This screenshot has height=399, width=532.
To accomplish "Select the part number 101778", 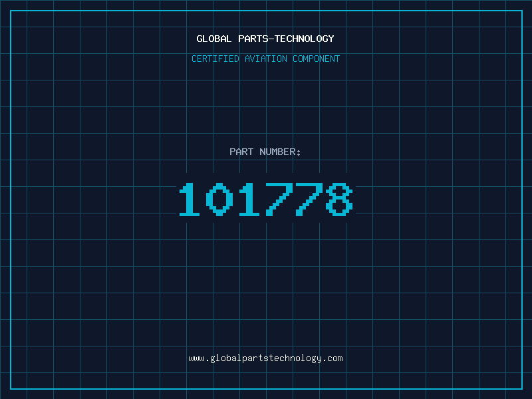I will click(266, 199).
